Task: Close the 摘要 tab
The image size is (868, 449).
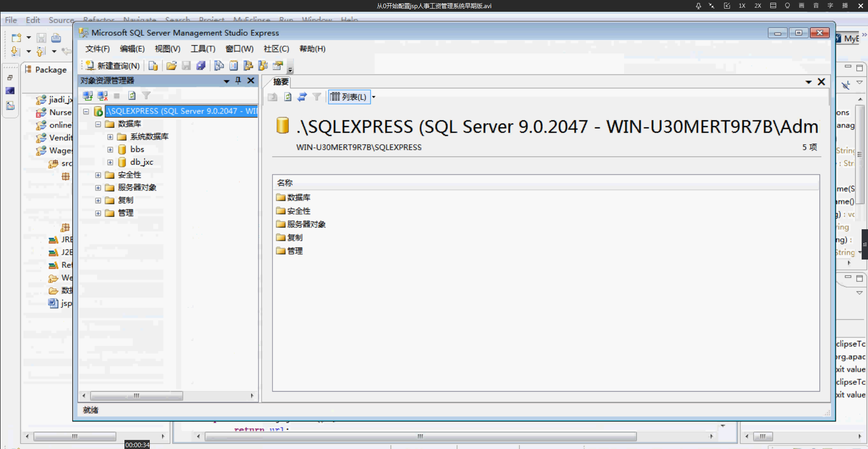Action: click(821, 81)
